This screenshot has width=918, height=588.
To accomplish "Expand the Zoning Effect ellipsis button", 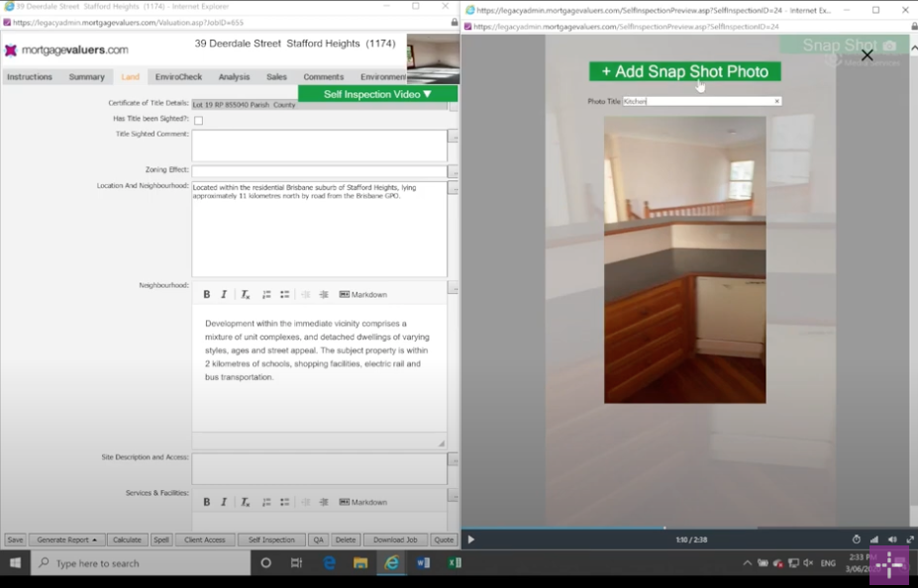I will 454,171.
